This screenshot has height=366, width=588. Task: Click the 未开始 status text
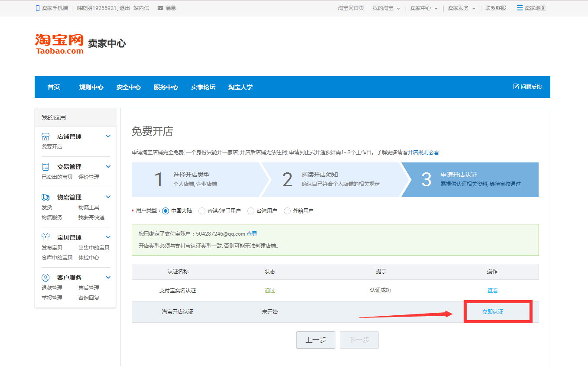270,312
